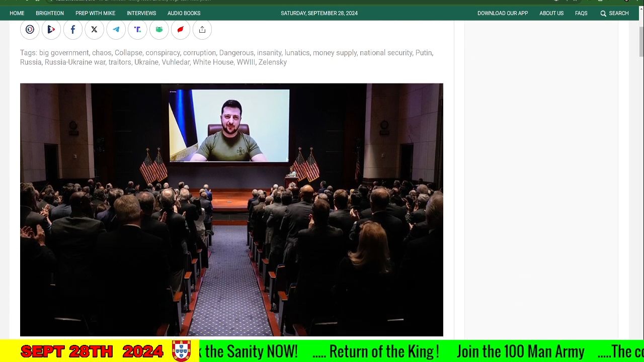Click the red feather share icon
The height and width of the screenshot is (362, 644).
click(181, 30)
